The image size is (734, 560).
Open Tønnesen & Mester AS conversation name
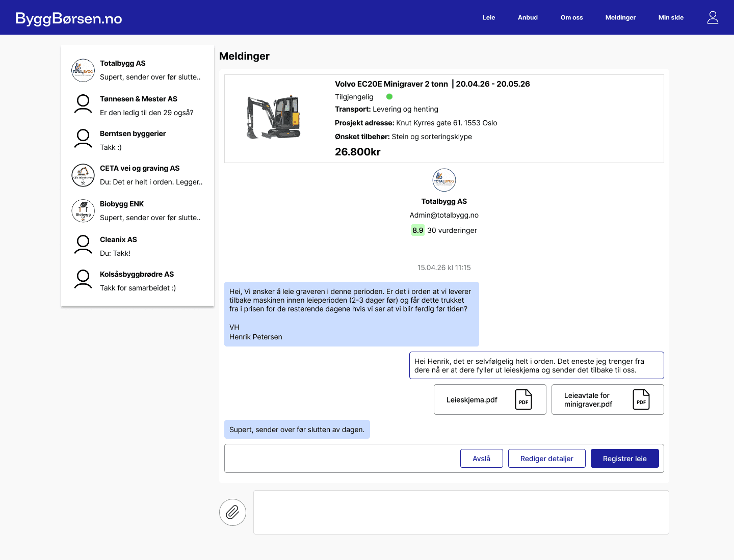[139, 99]
